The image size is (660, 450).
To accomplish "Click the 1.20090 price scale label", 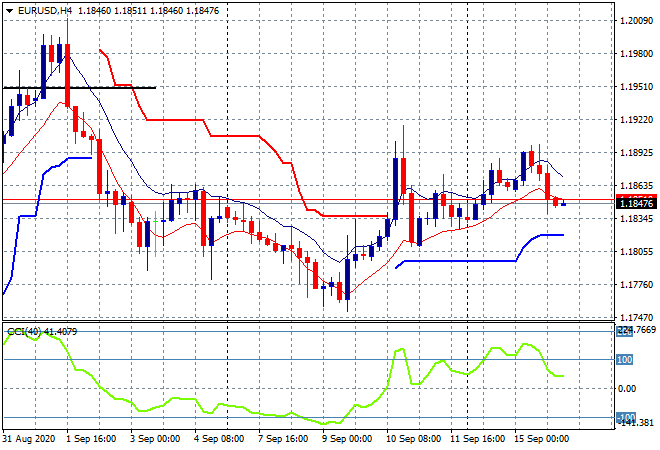I will [637, 21].
